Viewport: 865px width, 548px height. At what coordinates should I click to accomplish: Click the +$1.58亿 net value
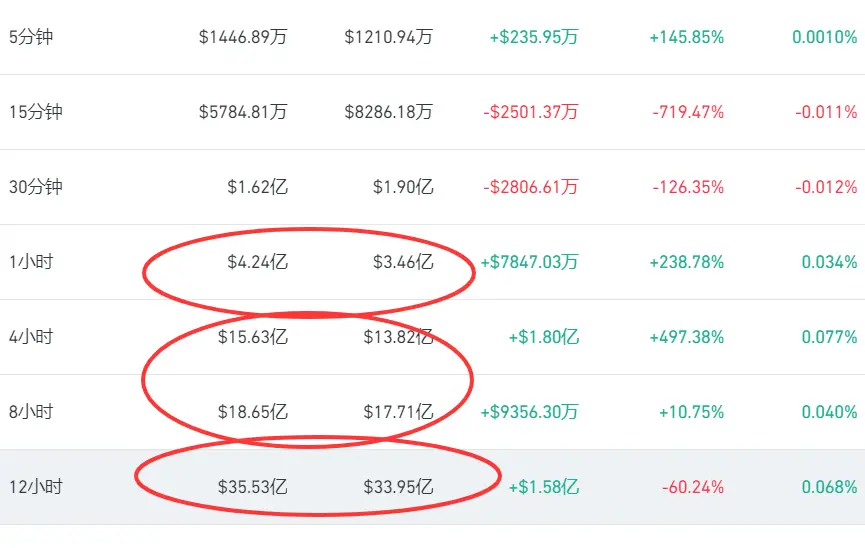coord(543,487)
